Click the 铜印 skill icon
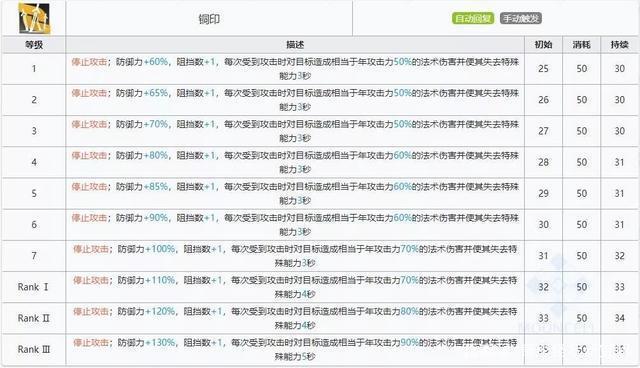The image size is (640, 368). pos(34,19)
